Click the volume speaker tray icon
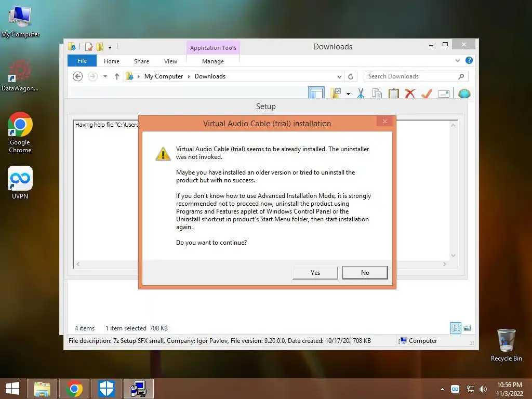The image size is (532, 399). pyautogui.click(x=483, y=389)
